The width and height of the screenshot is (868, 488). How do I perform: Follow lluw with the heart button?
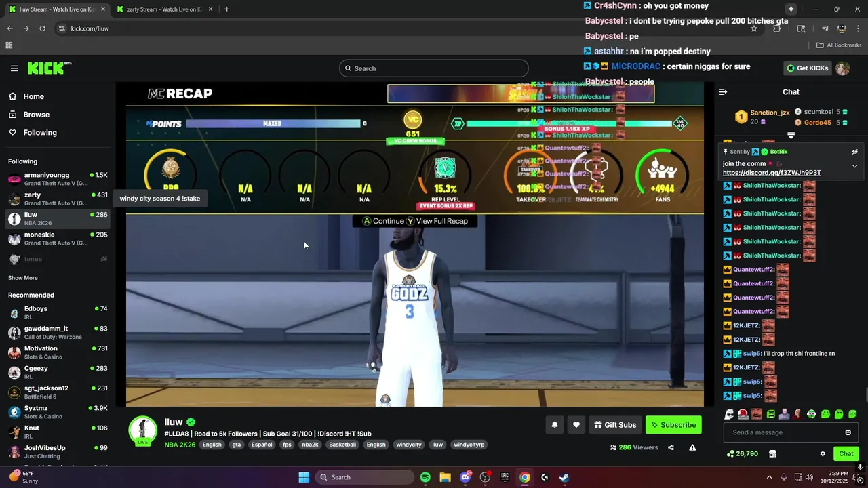point(576,425)
